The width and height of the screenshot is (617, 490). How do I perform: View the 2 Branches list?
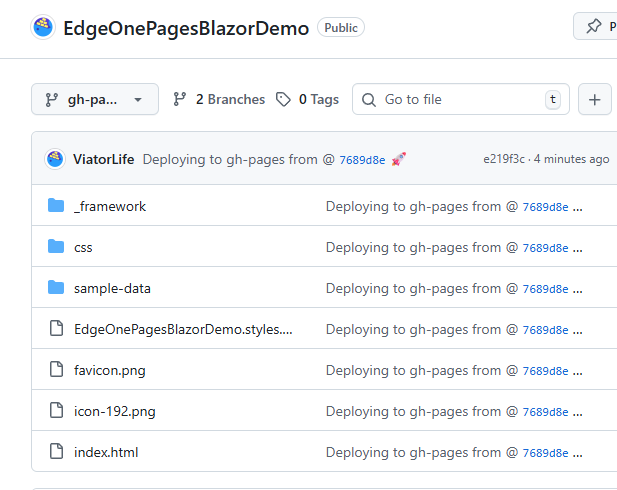219,99
